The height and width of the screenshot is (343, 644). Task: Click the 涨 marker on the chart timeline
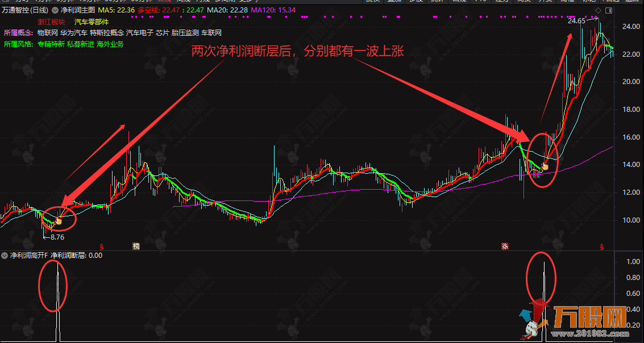coord(505,246)
